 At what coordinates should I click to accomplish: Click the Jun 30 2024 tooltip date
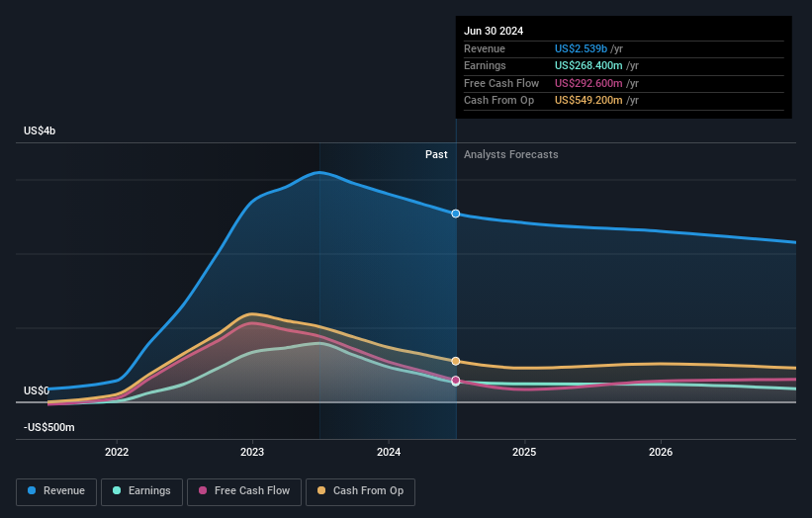point(494,31)
